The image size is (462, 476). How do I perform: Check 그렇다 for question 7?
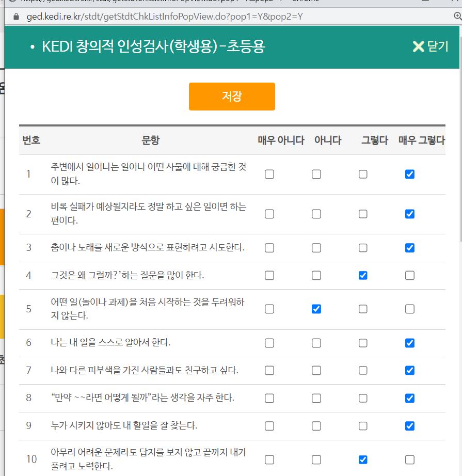click(363, 370)
